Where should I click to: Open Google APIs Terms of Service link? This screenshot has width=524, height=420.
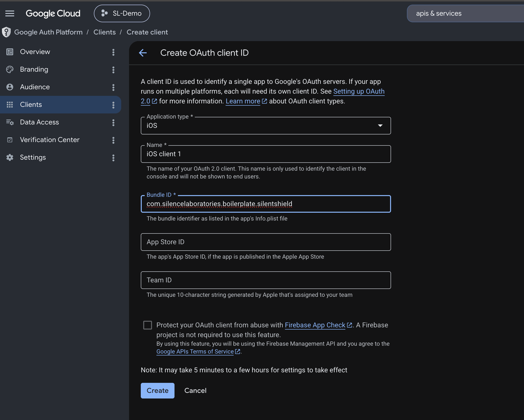[x=195, y=352]
